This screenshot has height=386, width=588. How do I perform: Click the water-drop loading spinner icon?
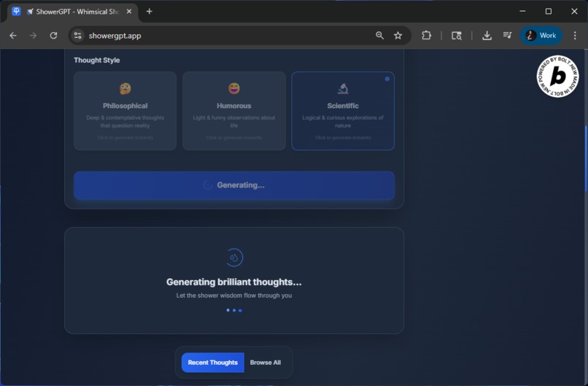(234, 258)
